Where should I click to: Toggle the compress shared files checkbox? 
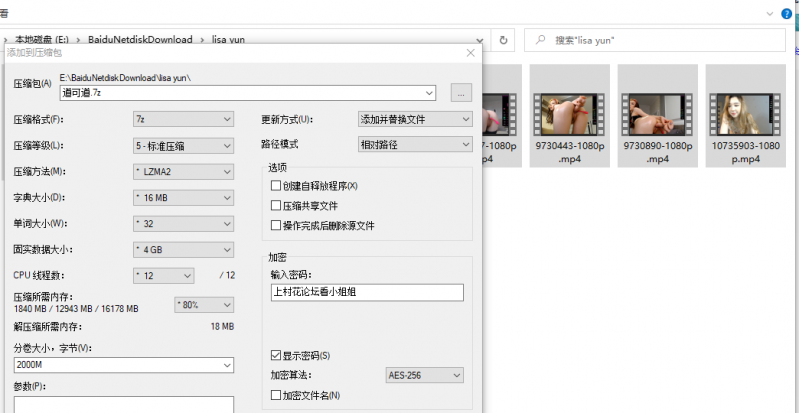pyautogui.click(x=277, y=206)
